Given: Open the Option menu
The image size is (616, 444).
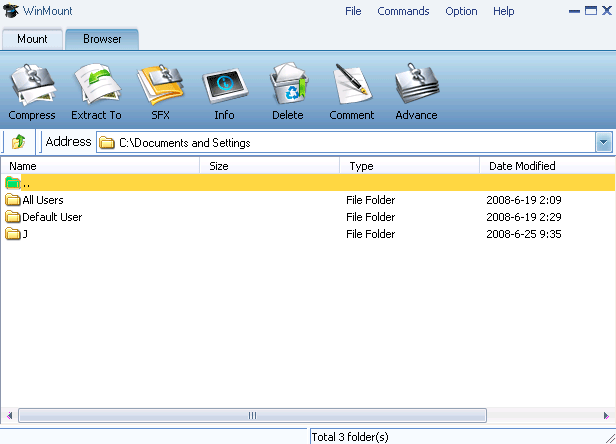Looking at the screenshot, I should [461, 11].
